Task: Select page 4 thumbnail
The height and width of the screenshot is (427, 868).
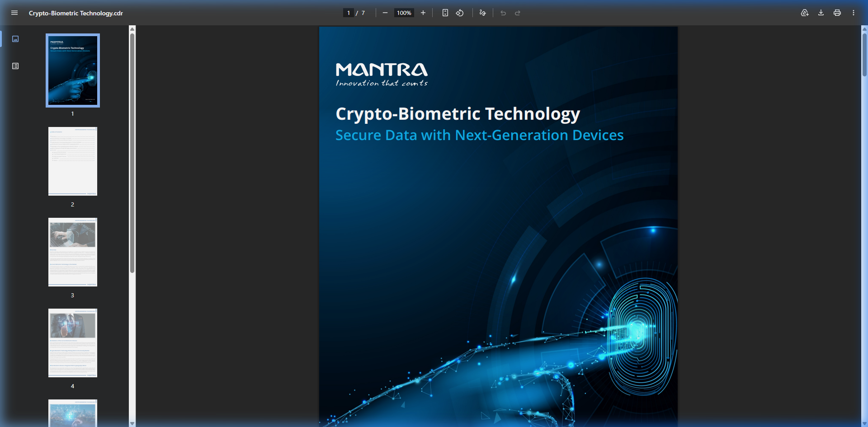Action: [73, 343]
